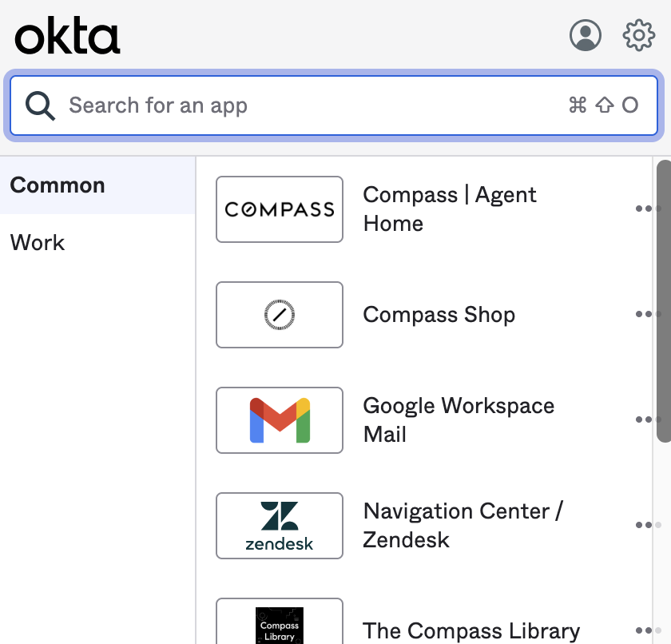Open the Compass Agent Home app tile
This screenshot has width=671, height=644.
[280, 209]
